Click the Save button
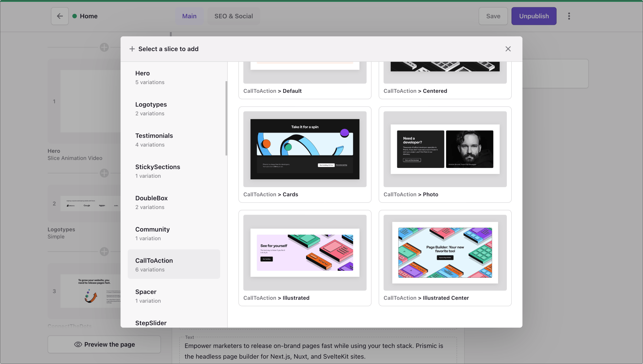 (x=493, y=16)
